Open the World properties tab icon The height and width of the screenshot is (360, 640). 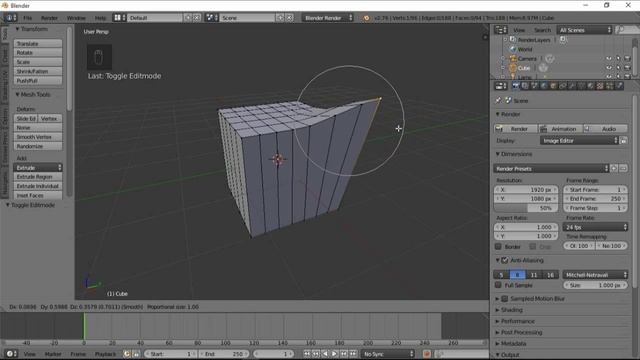544,86
